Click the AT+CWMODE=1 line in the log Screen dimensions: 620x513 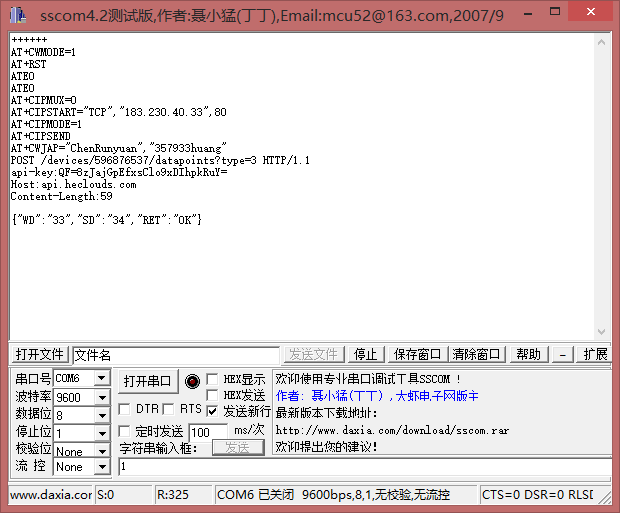43,52
